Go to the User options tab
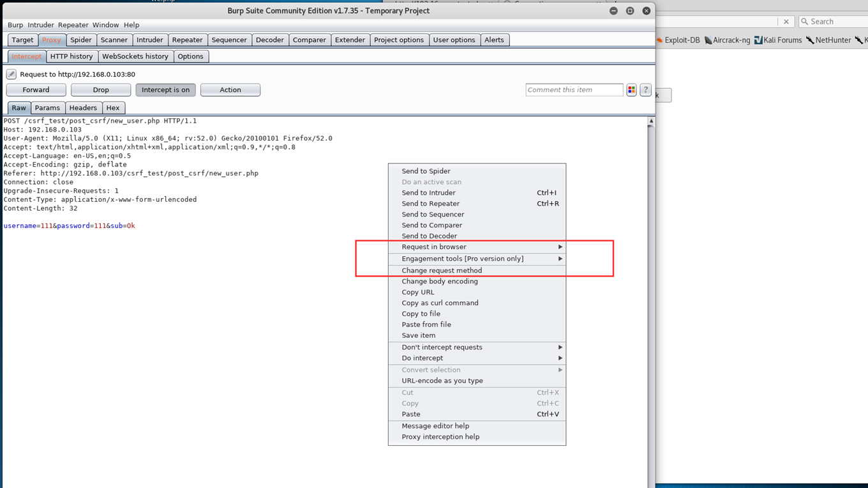The image size is (868, 488). [454, 40]
